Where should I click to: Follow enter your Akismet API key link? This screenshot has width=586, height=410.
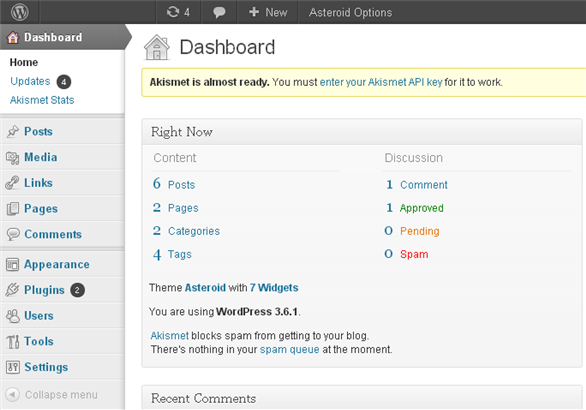click(381, 82)
